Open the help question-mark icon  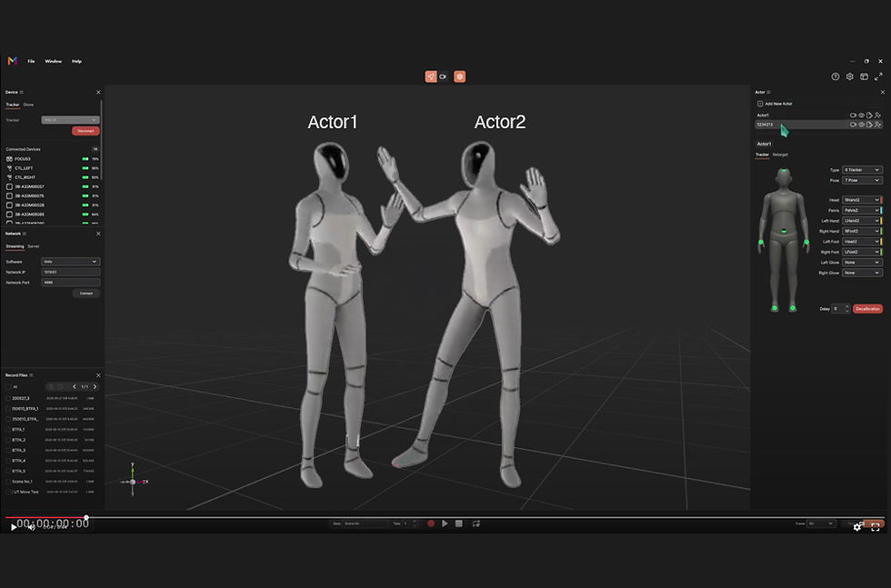(836, 76)
